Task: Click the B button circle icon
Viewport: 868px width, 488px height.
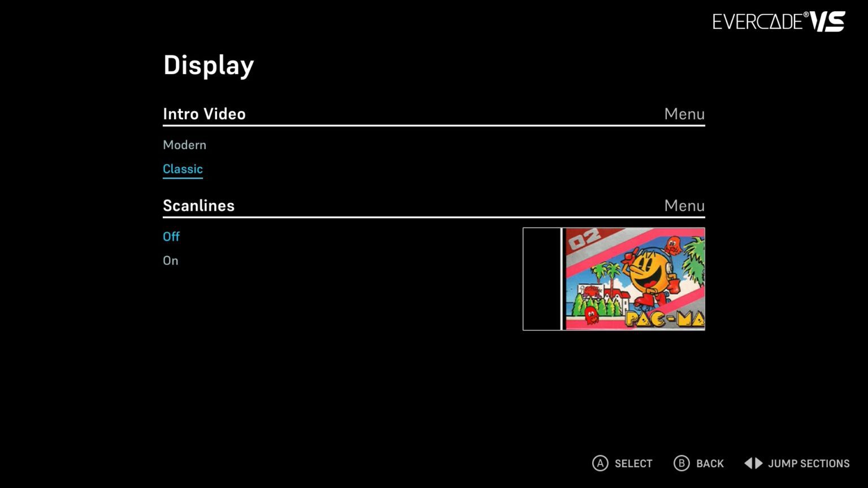Action: tap(682, 463)
